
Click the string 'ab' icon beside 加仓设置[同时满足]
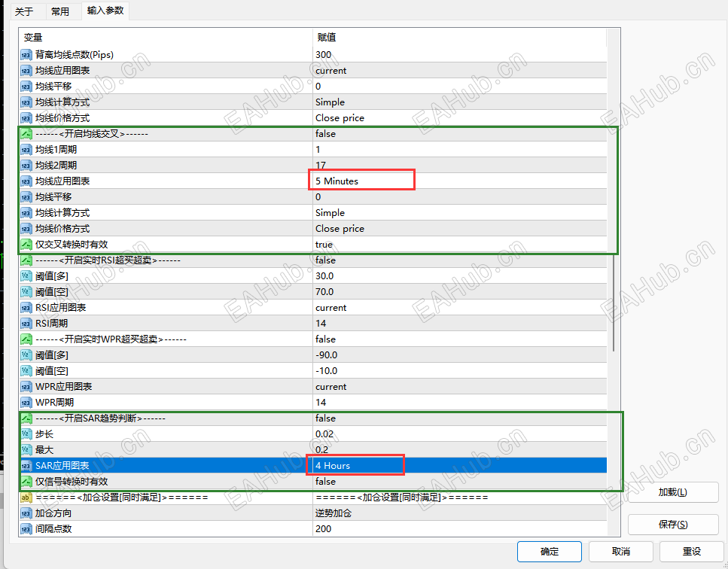click(26, 497)
